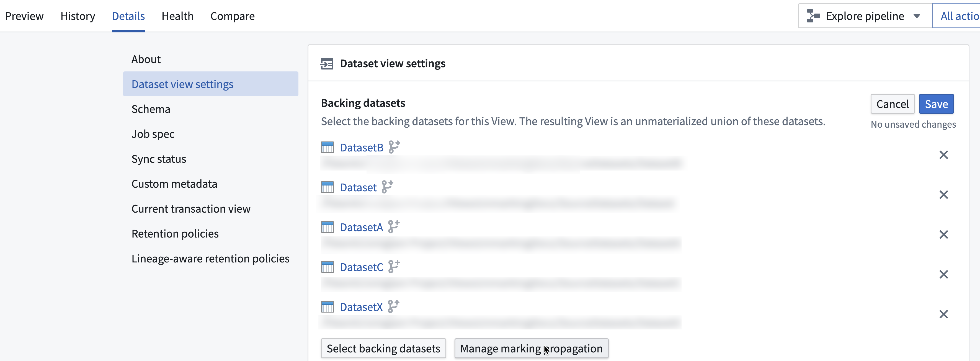Expand the Explore pipeline dropdown arrow
Viewport: 980px width, 361px height.
pos(917,16)
